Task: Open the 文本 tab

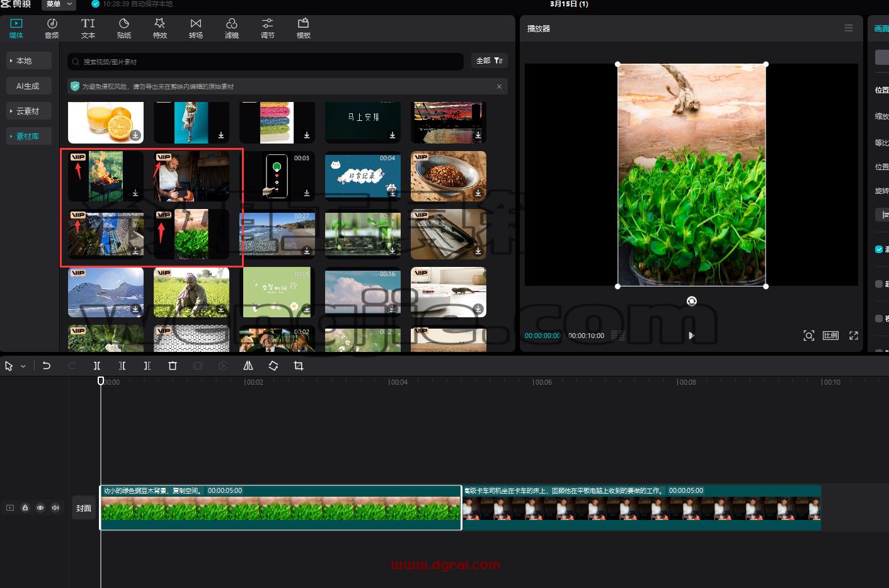Action: coord(88,28)
